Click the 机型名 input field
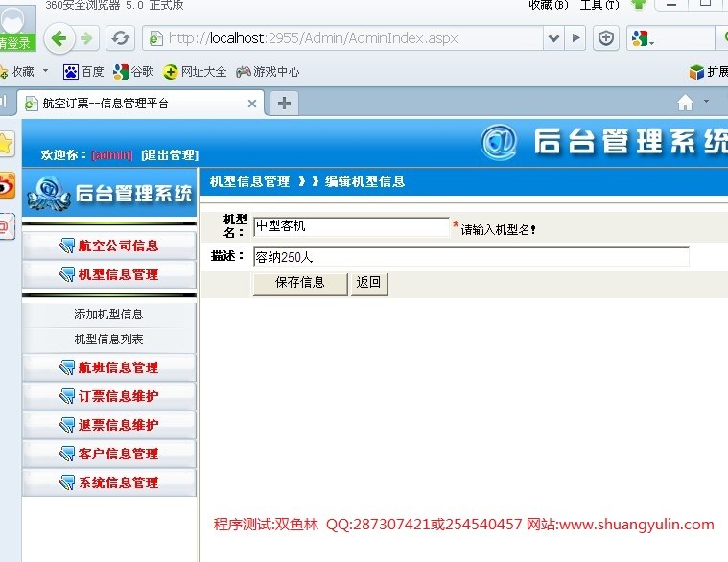Screen dimensions: 728x562 (351, 227)
